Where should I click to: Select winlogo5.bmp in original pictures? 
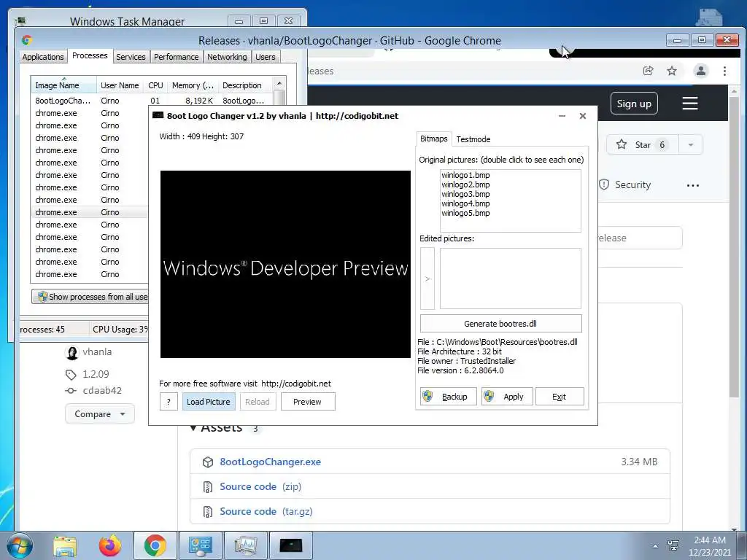tap(465, 213)
